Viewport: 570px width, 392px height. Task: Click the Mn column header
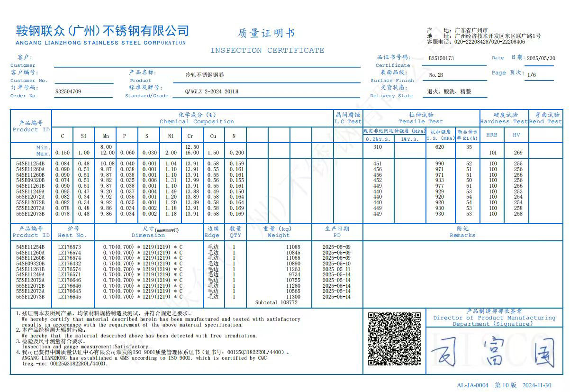pyautogui.click(x=106, y=136)
